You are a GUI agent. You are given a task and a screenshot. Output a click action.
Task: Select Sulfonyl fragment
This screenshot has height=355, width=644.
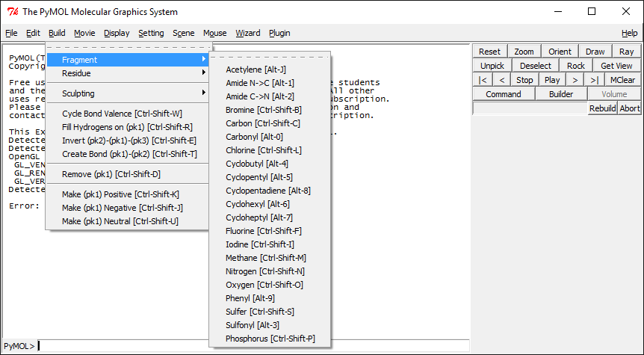coord(270,325)
